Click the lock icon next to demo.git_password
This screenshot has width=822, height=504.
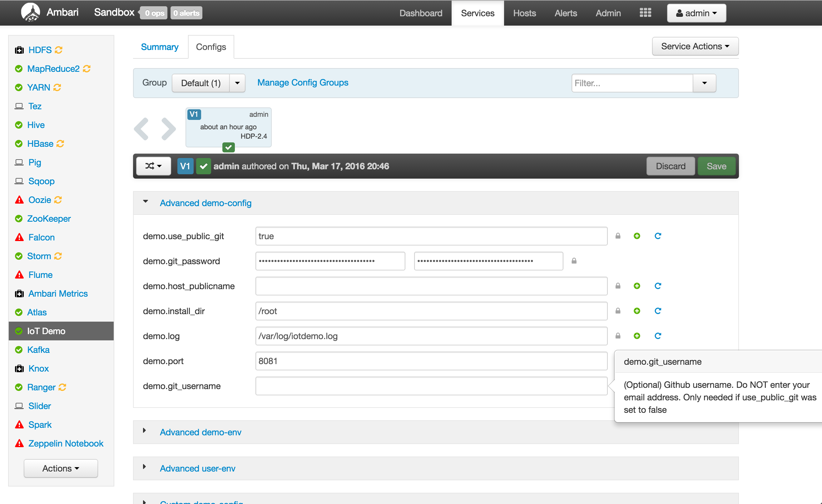(x=574, y=261)
